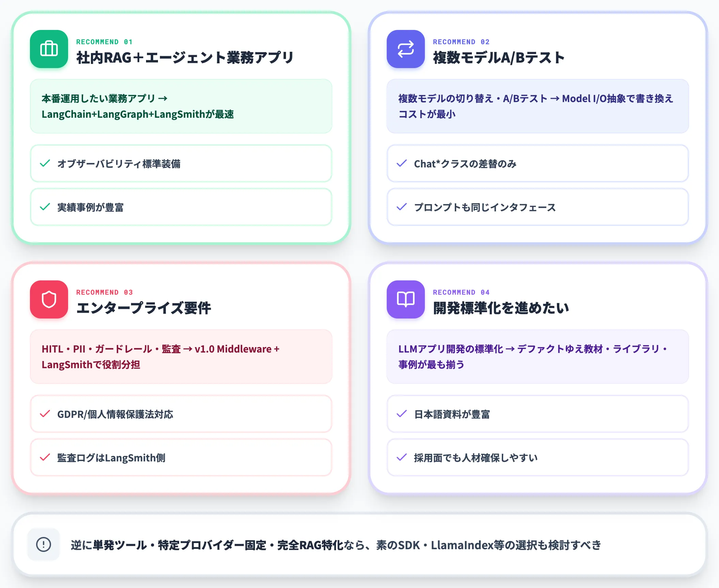Click the green briefcase icon for Recommend 01
The width and height of the screenshot is (719, 588).
[x=49, y=49]
